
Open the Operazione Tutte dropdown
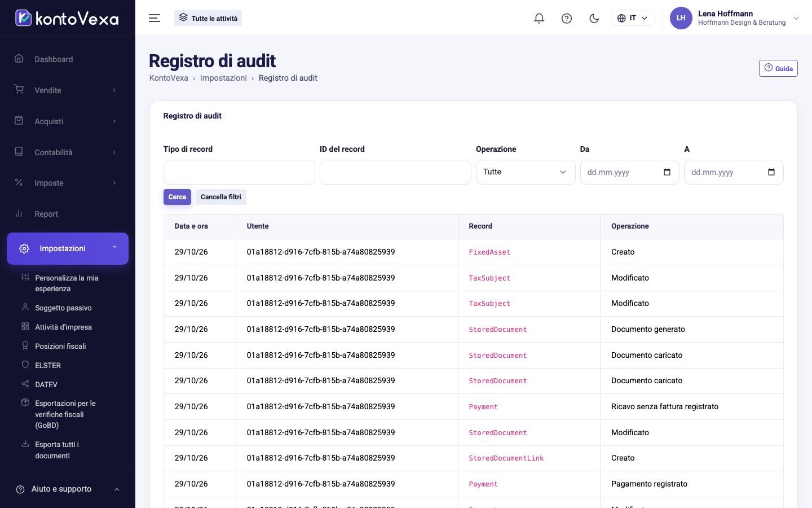point(526,172)
